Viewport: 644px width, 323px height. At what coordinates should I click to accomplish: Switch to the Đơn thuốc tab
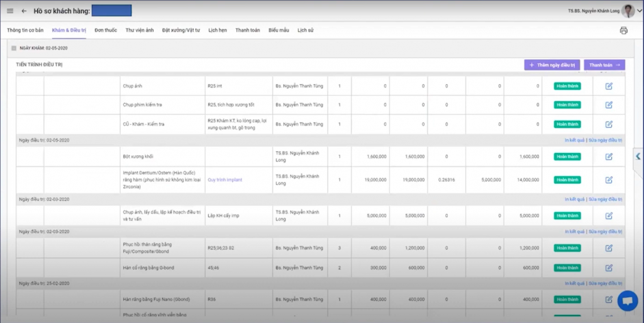106,30
